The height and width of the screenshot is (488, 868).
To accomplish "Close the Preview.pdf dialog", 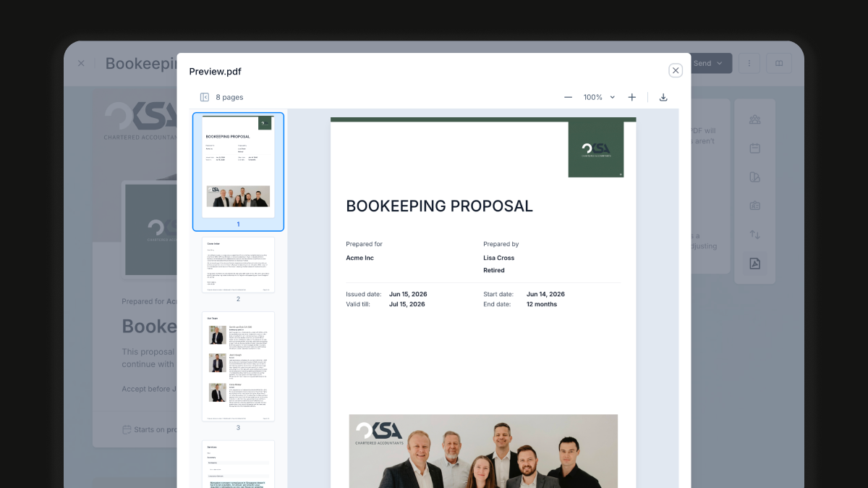I will [676, 70].
